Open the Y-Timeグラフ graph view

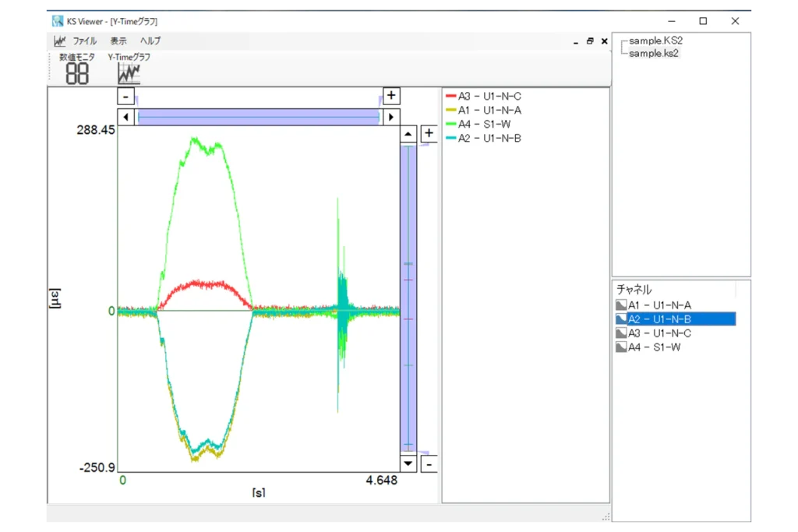(129, 69)
